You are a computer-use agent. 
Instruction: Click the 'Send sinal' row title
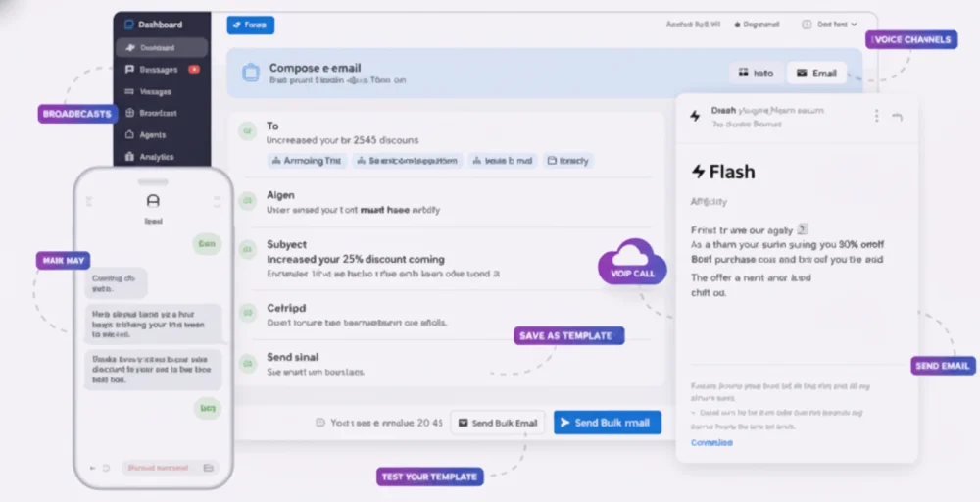click(292, 357)
